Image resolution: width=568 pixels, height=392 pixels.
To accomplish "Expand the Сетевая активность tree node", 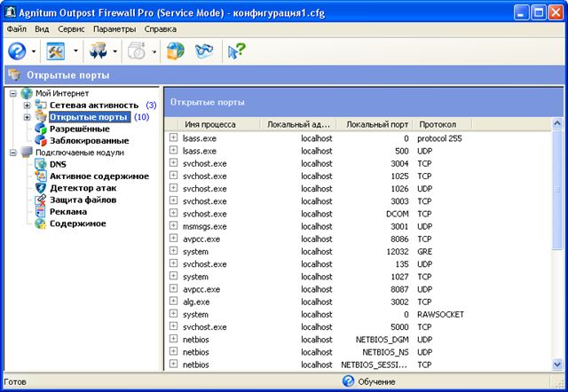I will (x=27, y=106).
